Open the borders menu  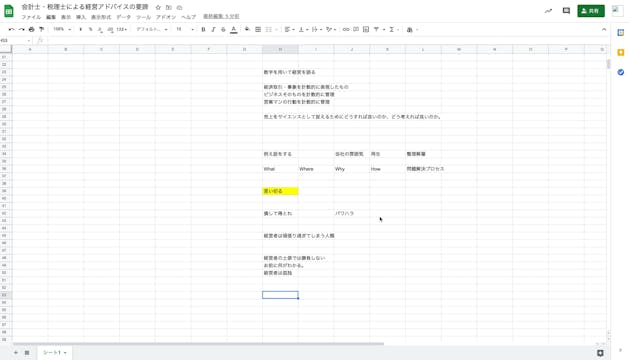(x=258, y=29)
